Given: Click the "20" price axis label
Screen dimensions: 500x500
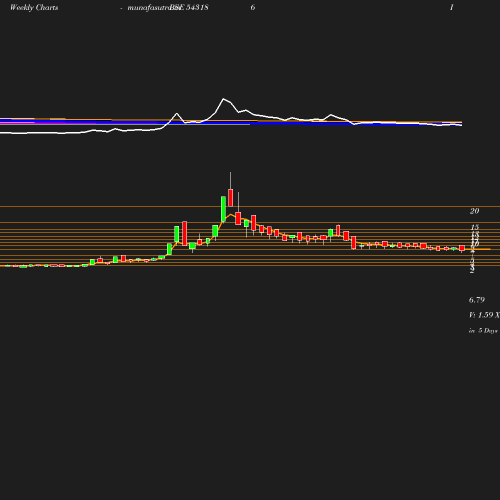Looking at the screenshot, I should pos(475,211).
